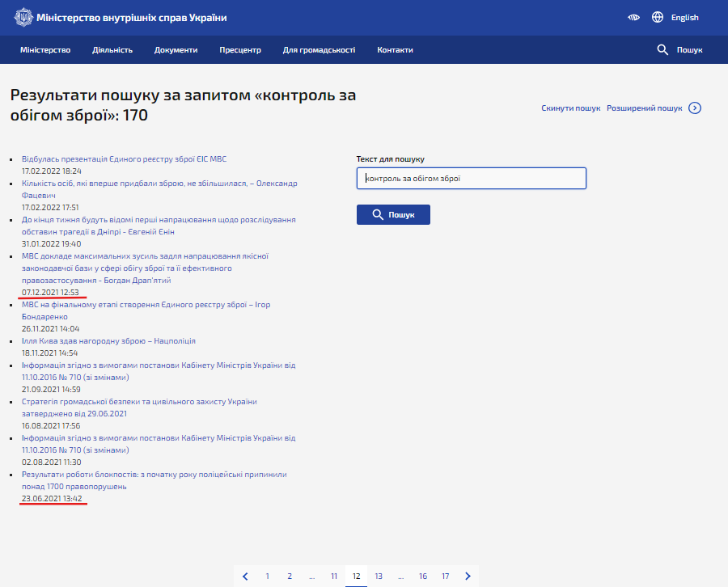Viewport: 728px width, 587px height.
Task: Open the Діяльність menu
Action: [x=112, y=49]
